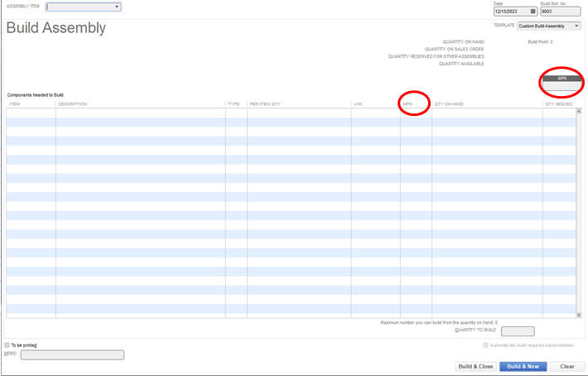Click the QUANTITY ON SALES ORDER label
Screen dimensions: 588x376
454,49
